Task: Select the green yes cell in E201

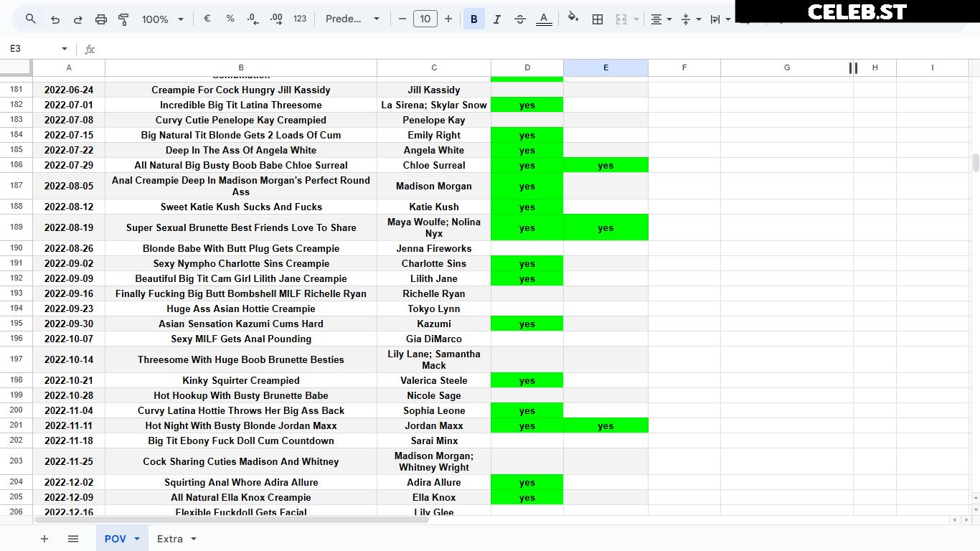Action: pos(606,425)
